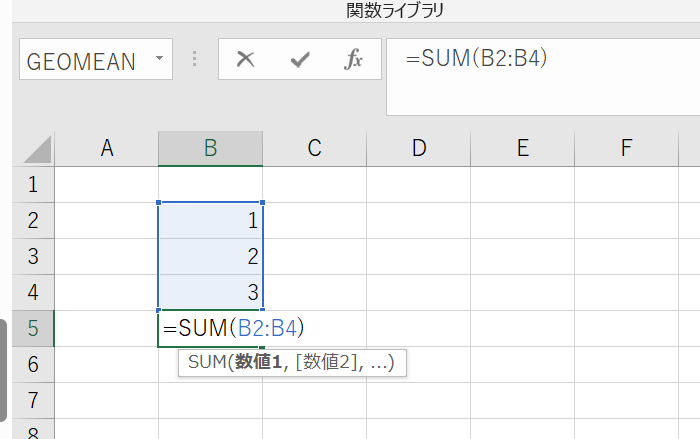
Task: Click cell B2 containing value 1
Action: coord(210,220)
